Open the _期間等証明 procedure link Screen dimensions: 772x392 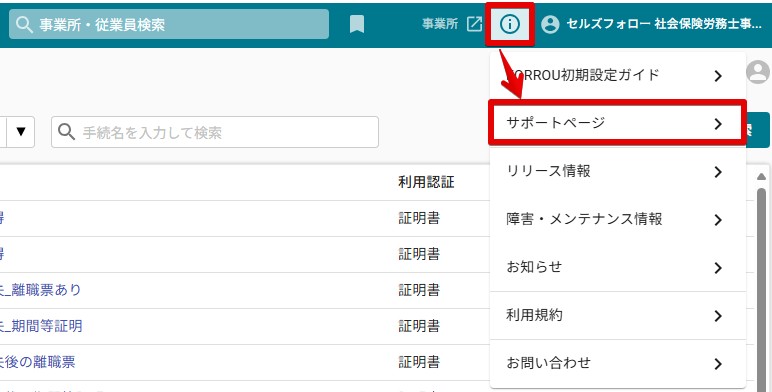41,326
